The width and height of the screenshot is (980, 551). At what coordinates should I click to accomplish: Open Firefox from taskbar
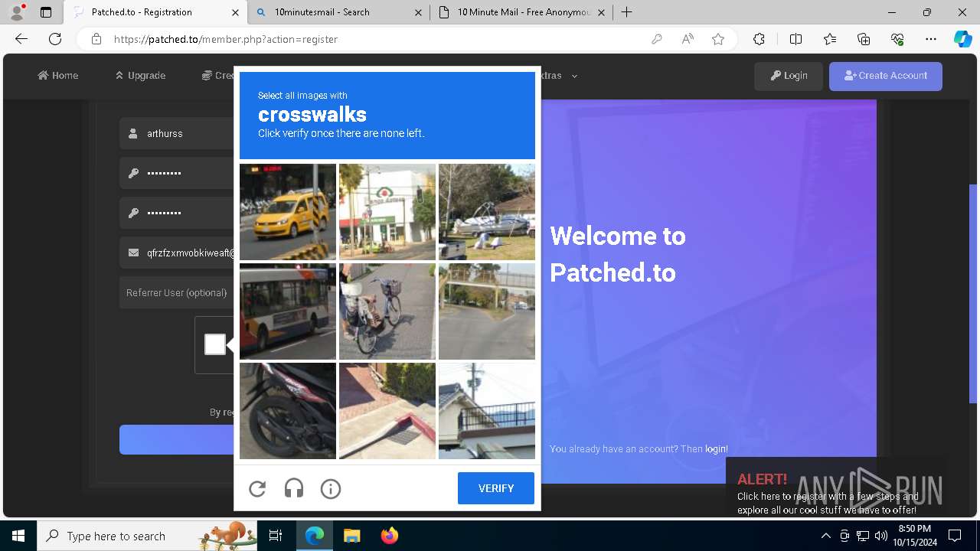[x=390, y=536]
